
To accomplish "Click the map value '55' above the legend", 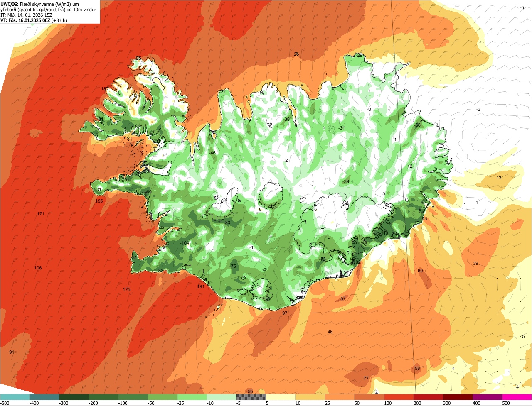I will point(250,391).
